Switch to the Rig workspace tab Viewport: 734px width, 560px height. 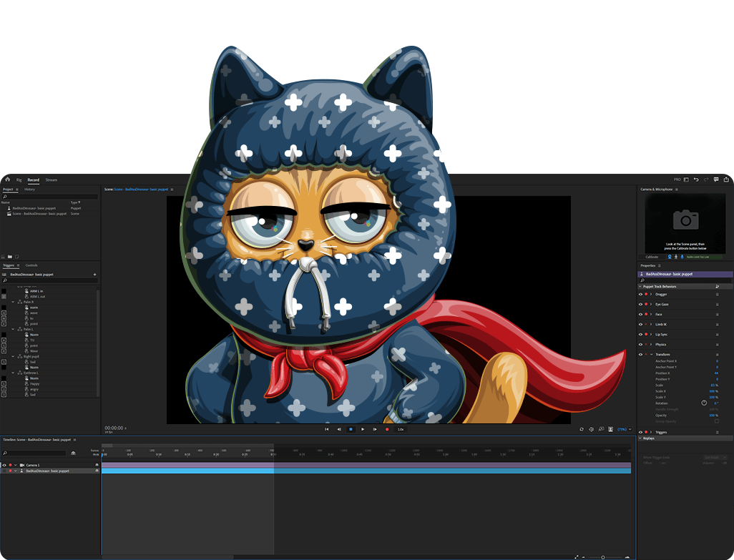click(x=19, y=180)
